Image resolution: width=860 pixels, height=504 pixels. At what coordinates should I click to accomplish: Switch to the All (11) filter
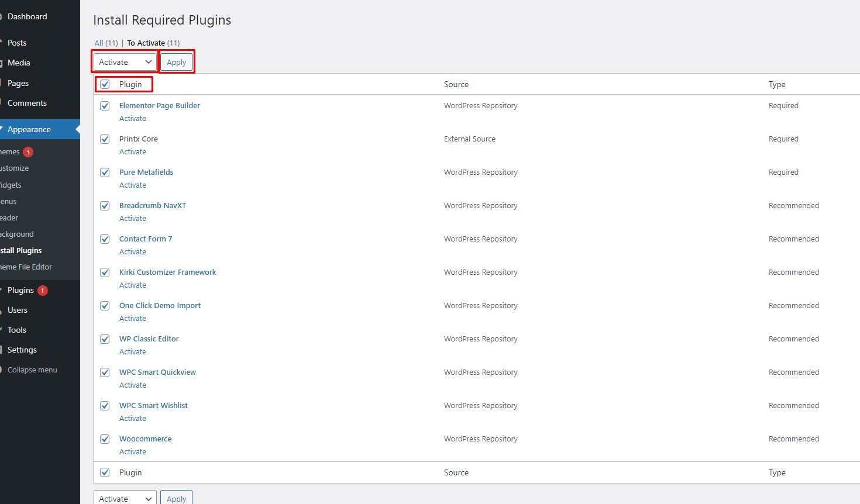[x=106, y=43]
